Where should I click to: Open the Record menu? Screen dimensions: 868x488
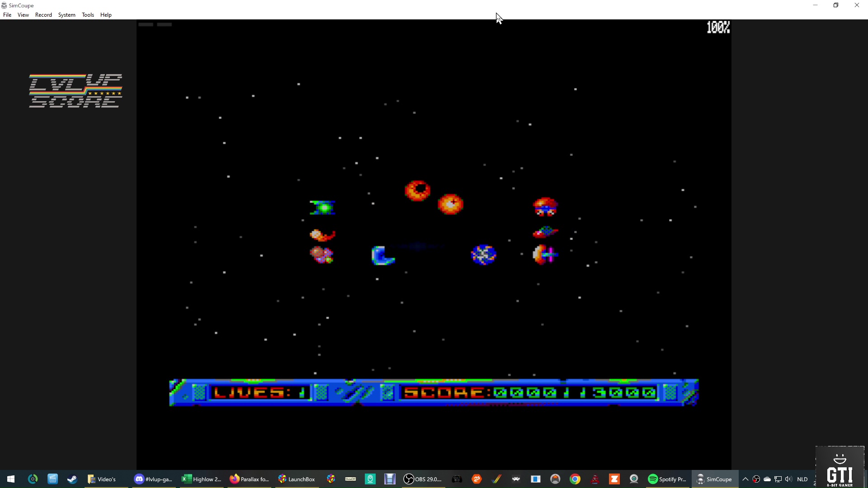pyautogui.click(x=43, y=15)
